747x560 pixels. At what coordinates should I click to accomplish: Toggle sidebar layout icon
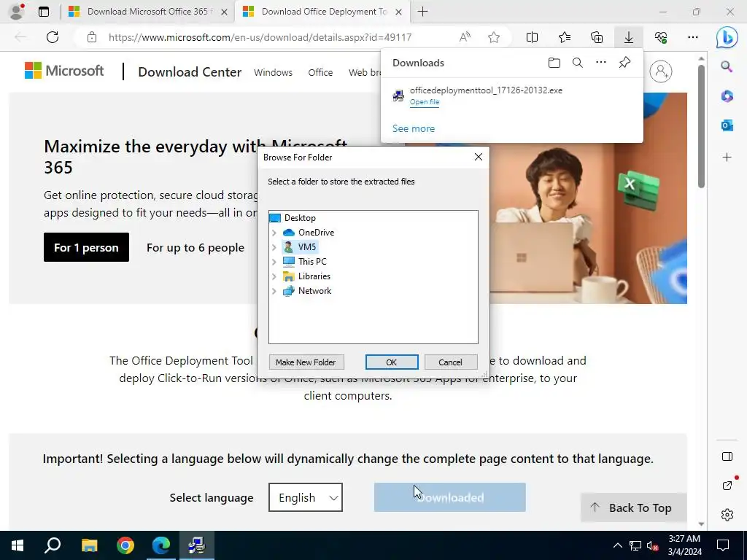click(x=727, y=456)
